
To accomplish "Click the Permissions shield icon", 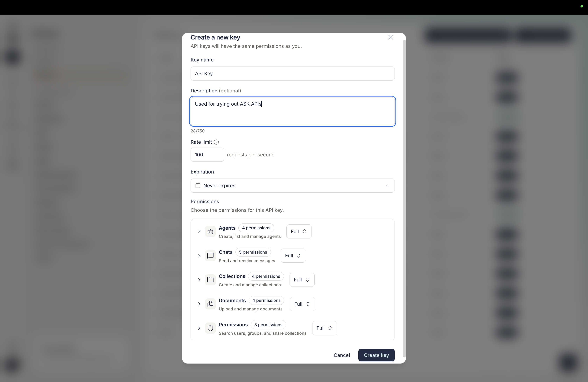I will pyautogui.click(x=210, y=328).
